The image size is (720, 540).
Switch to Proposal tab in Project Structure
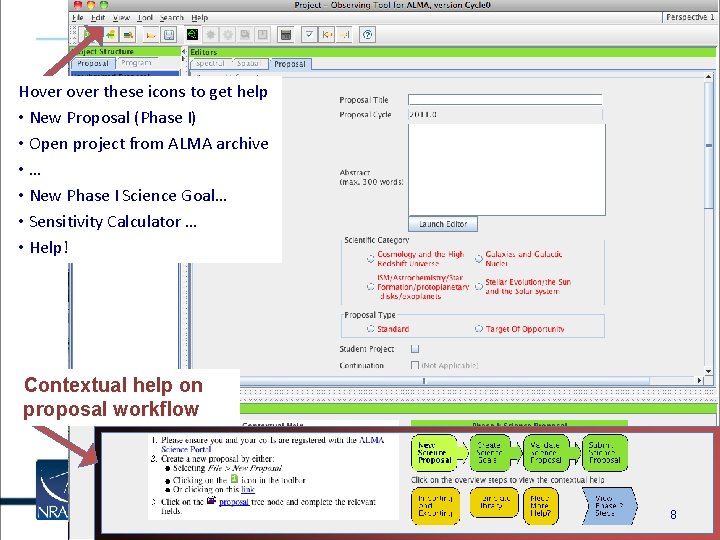pos(93,63)
